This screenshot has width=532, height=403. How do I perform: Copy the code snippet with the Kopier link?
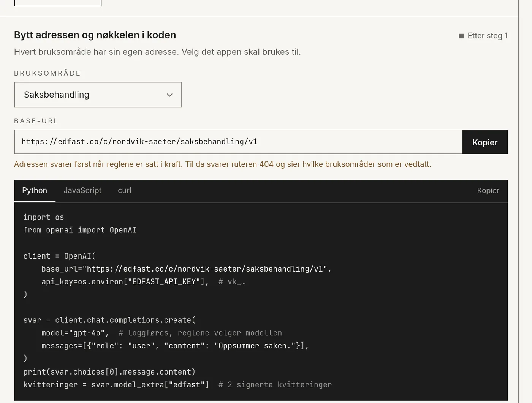[x=488, y=191]
